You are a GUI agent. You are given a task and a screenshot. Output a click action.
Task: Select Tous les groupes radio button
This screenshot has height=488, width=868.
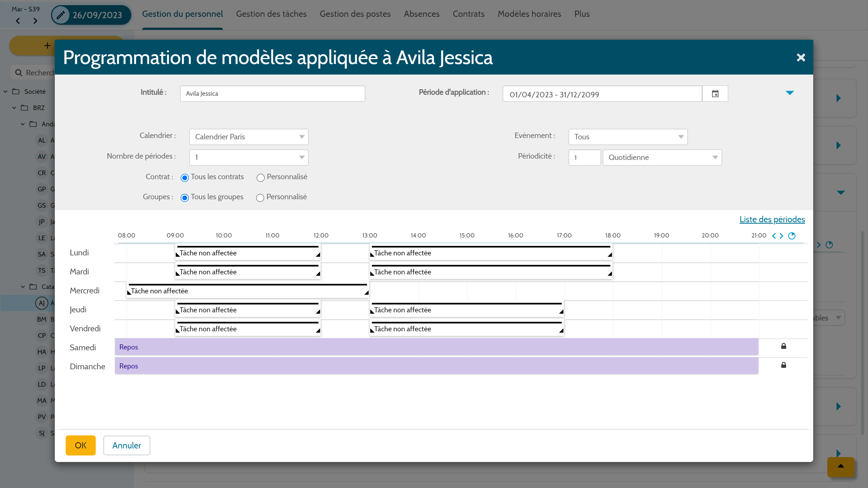point(184,198)
